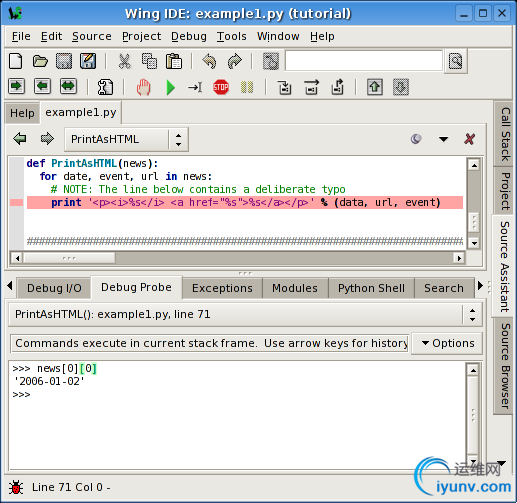The image size is (517, 503).
Task: Open a file with the folder icon
Action: point(40,61)
